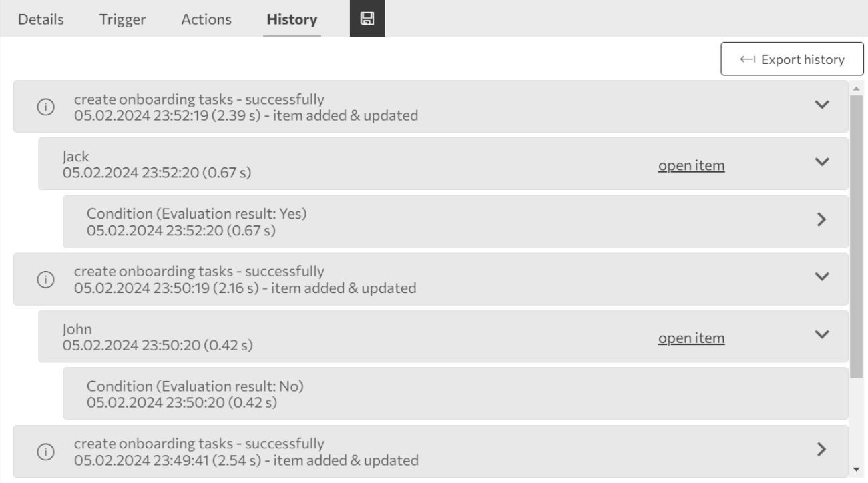
Task: Click the Export history button
Action: click(791, 59)
